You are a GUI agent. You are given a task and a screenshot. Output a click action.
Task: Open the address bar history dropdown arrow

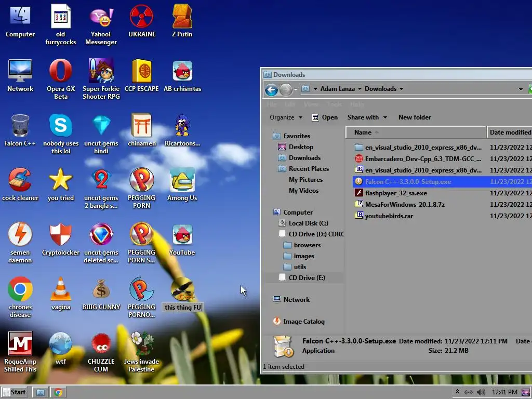click(521, 89)
